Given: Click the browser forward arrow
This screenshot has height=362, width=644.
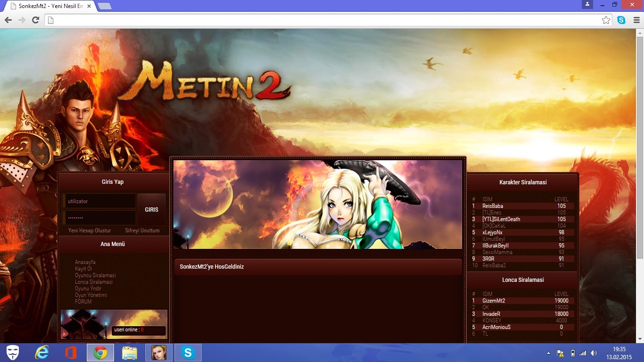Looking at the screenshot, I should click(x=22, y=20).
